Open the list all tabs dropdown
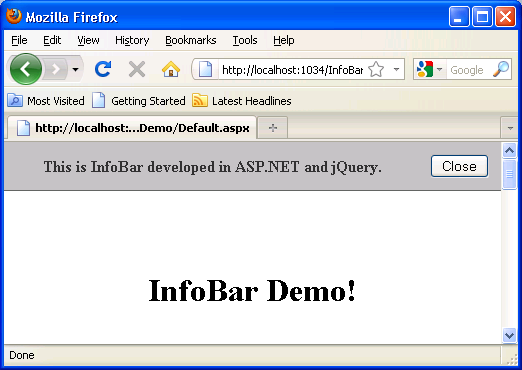 509,128
